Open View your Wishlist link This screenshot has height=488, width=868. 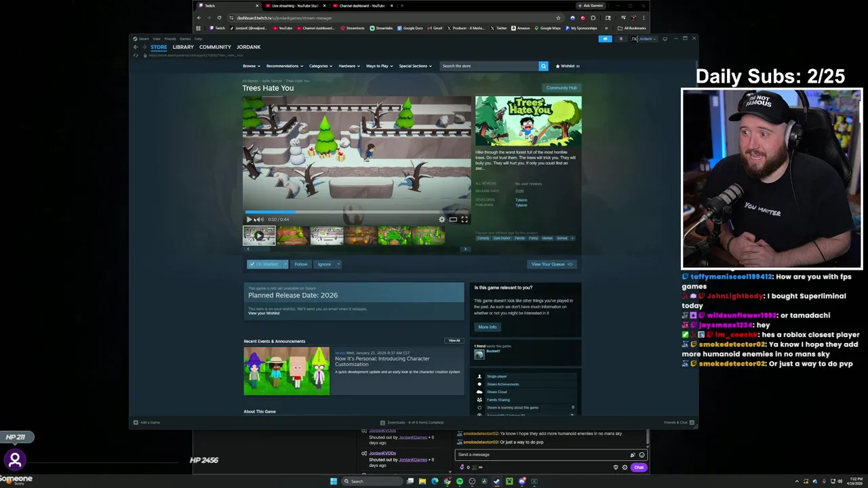264,313
